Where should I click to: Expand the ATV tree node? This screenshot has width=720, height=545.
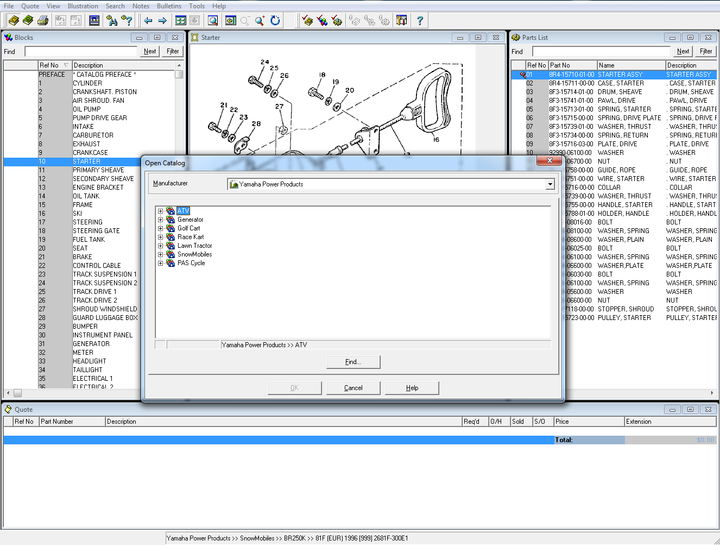tap(160, 211)
